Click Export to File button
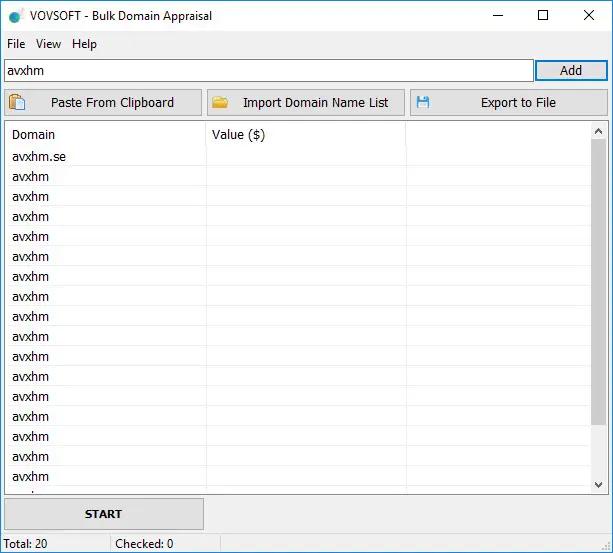 509,102
